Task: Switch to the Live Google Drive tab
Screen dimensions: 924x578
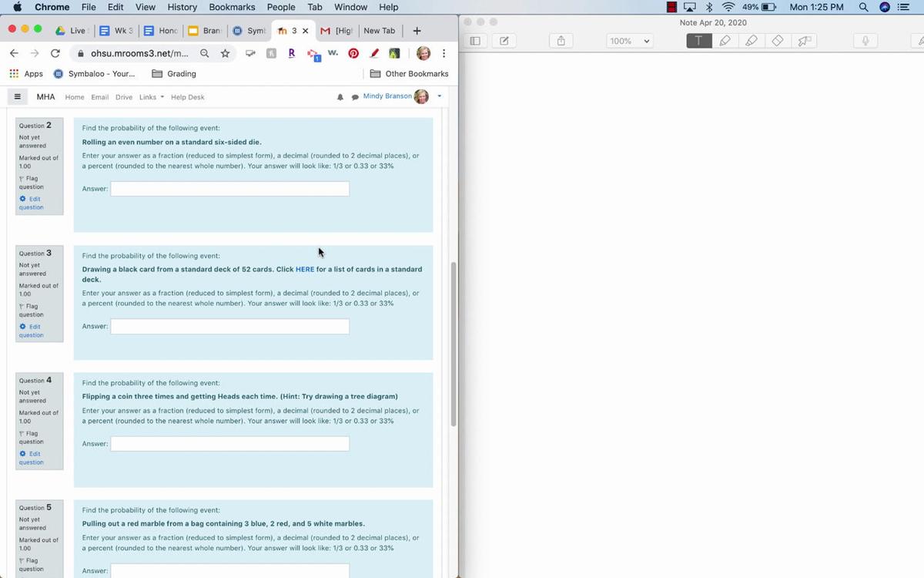Action: [71, 31]
